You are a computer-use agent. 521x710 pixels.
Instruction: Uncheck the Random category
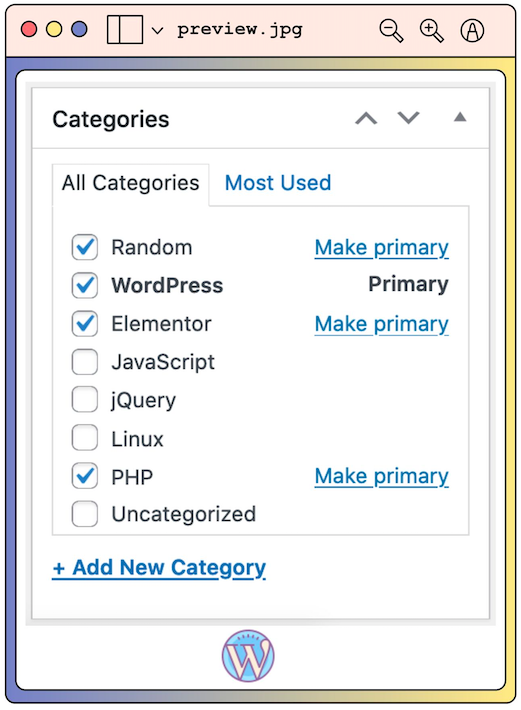pos(85,247)
